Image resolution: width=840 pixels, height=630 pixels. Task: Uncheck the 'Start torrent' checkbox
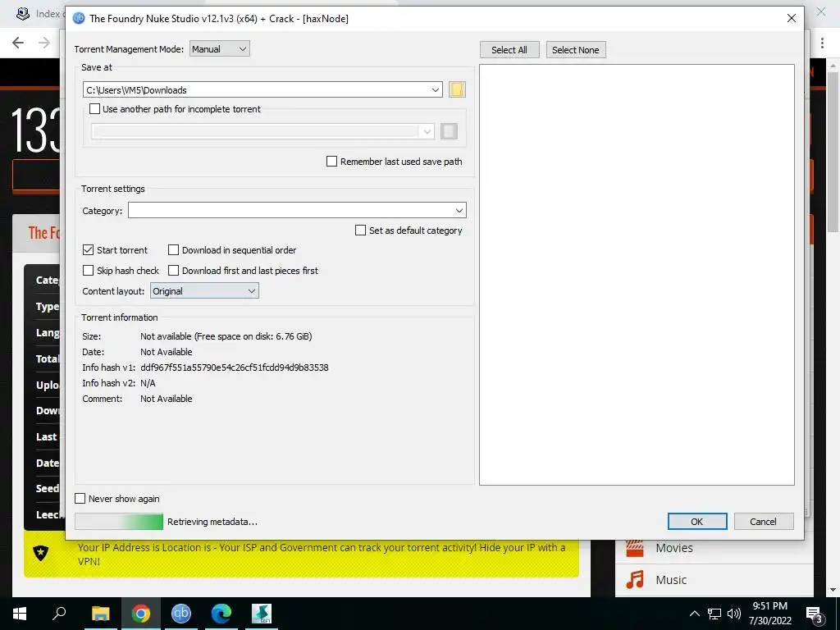point(89,250)
